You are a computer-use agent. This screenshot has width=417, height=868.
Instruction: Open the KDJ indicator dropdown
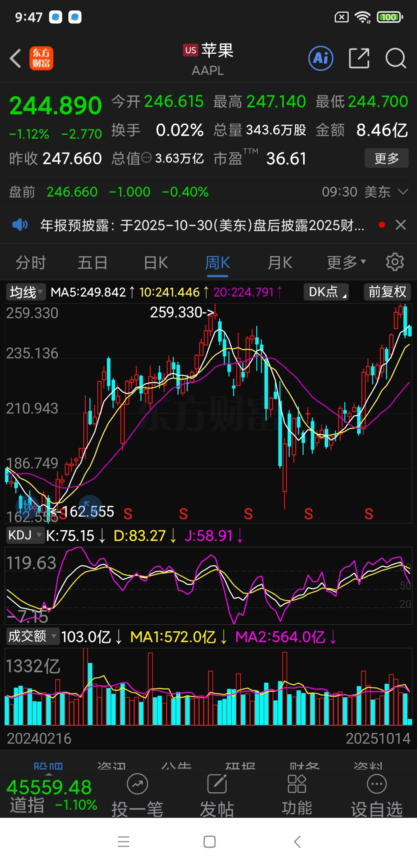[x=25, y=536]
